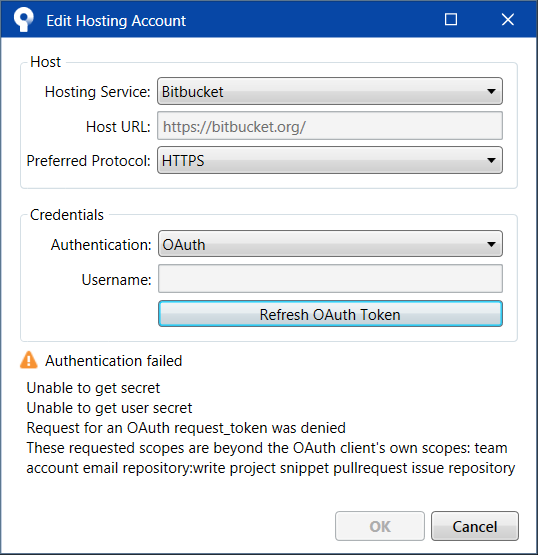
Task: Click Refresh OAuth Token button
Action: (x=330, y=314)
